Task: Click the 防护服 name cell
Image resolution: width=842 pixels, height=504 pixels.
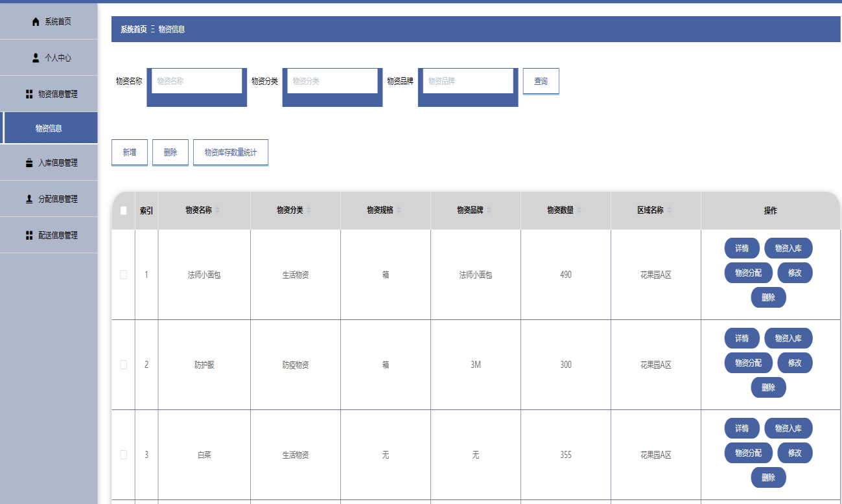Action: click(x=204, y=365)
